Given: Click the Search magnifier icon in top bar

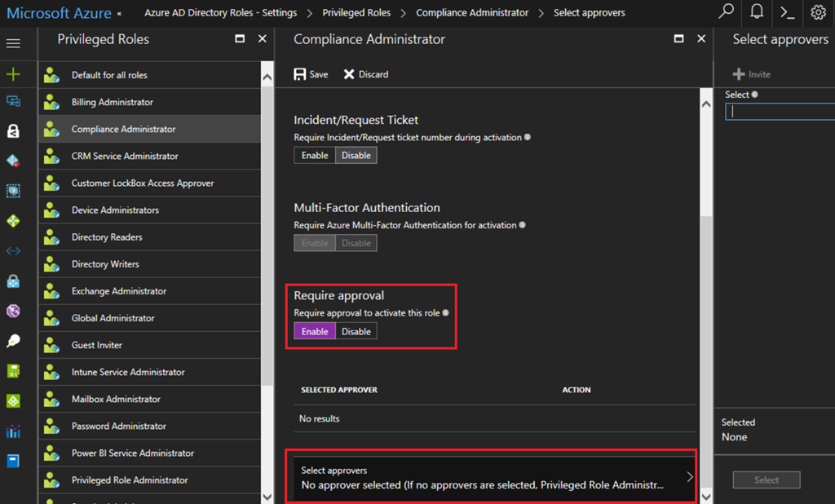Looking at the screenshot, I should point(726,12).
